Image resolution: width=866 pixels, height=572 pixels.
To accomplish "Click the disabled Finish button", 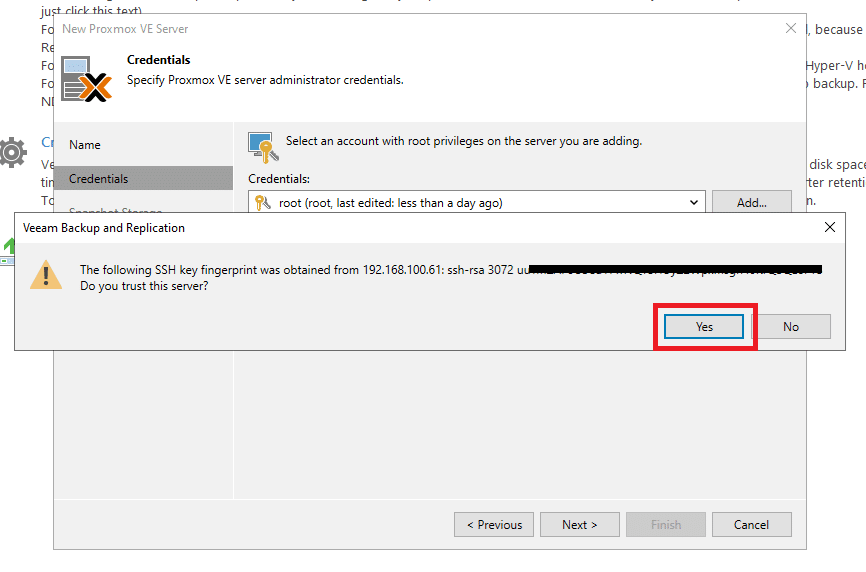I will [666, 525].
